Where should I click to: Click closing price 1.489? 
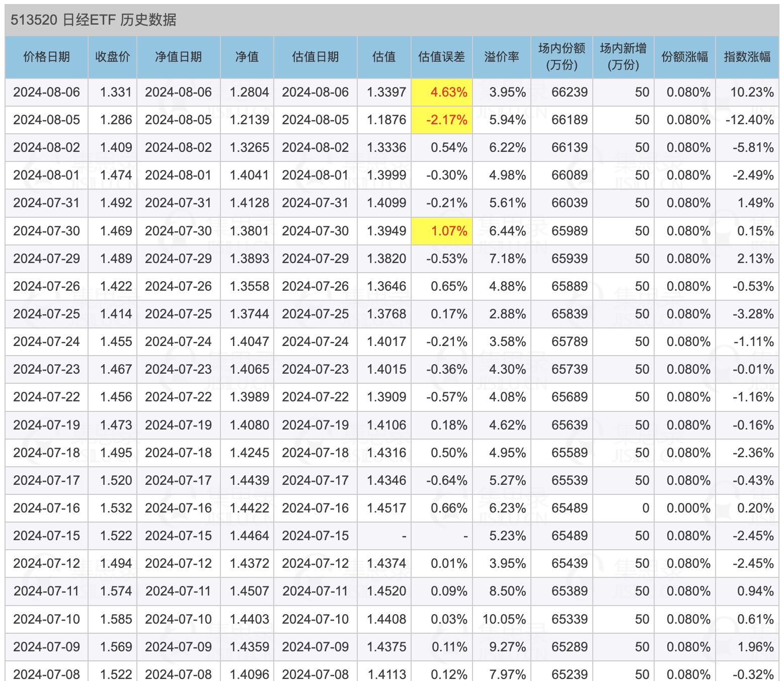[x=116, y=259]
